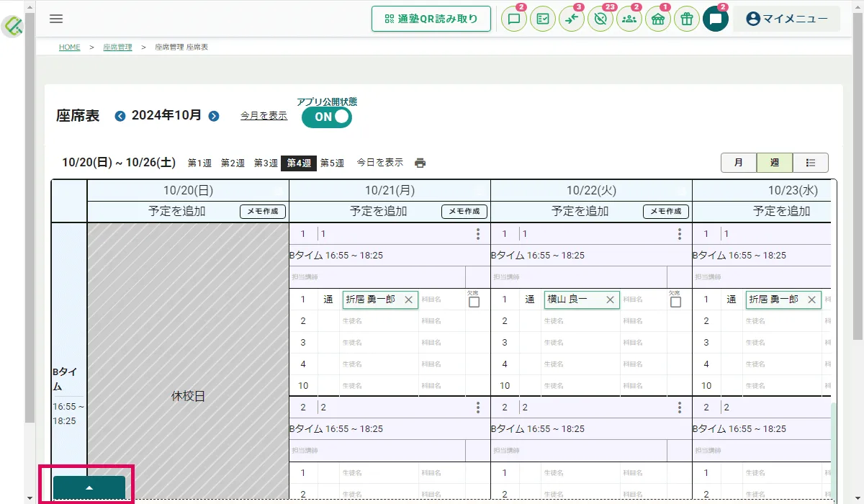Go to next month with right arrow
The width and height of the screenshot is (864, 504).
point(214,116)
